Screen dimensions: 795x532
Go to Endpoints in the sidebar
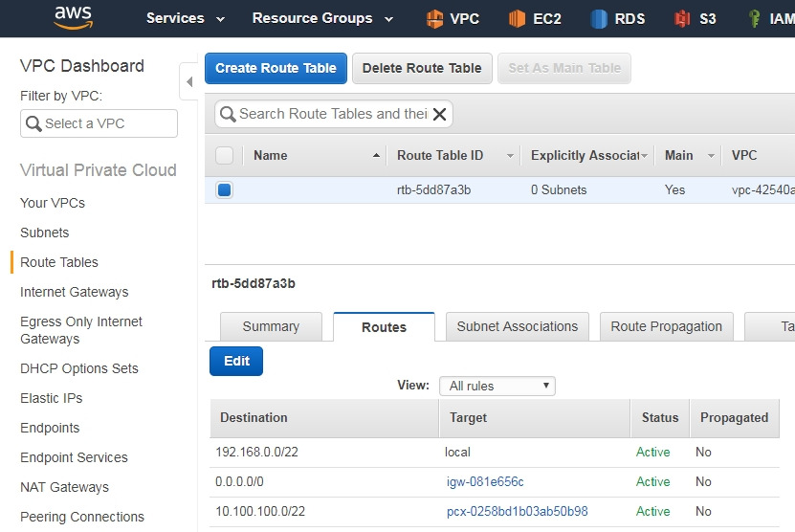click(x=50, y=428)
